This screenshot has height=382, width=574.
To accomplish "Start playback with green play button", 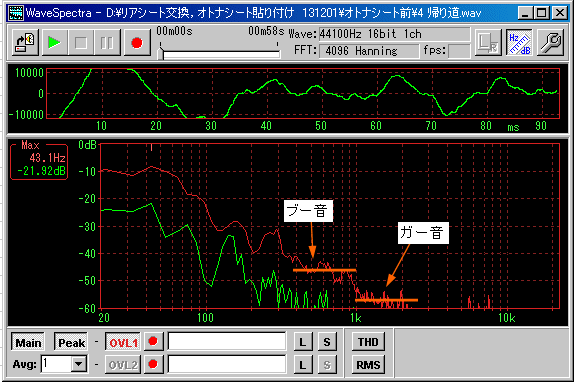I will pos(55,43).
